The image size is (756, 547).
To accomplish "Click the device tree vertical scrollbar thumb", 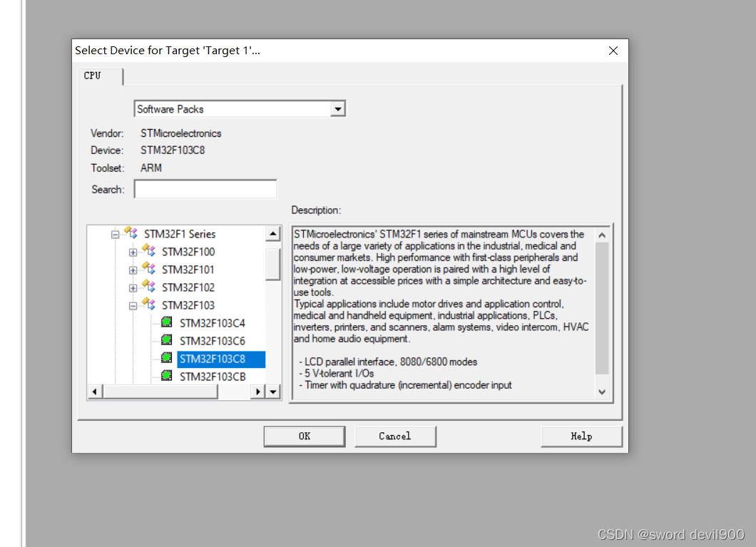I will click(x=273, y=264).
